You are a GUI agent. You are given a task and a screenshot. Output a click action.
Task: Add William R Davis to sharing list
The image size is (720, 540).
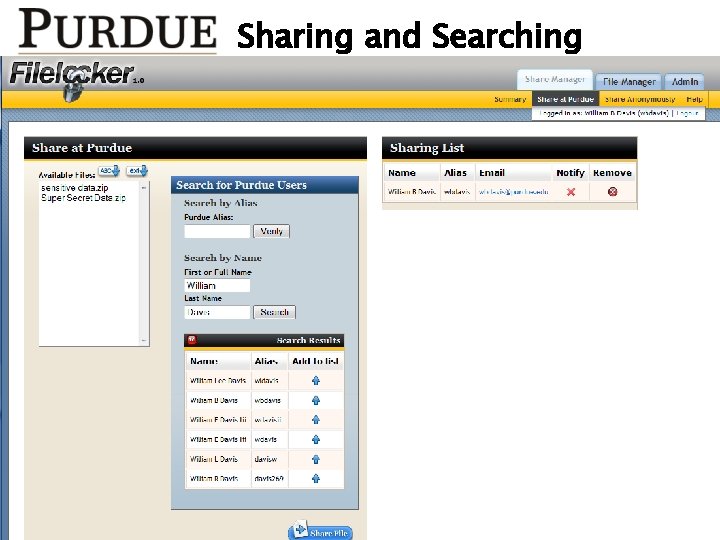315,478
